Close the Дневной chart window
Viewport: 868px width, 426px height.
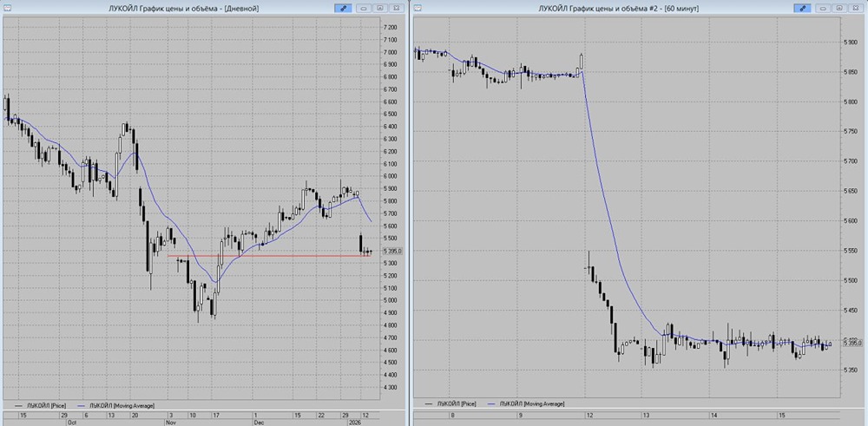tap(397, 9)
